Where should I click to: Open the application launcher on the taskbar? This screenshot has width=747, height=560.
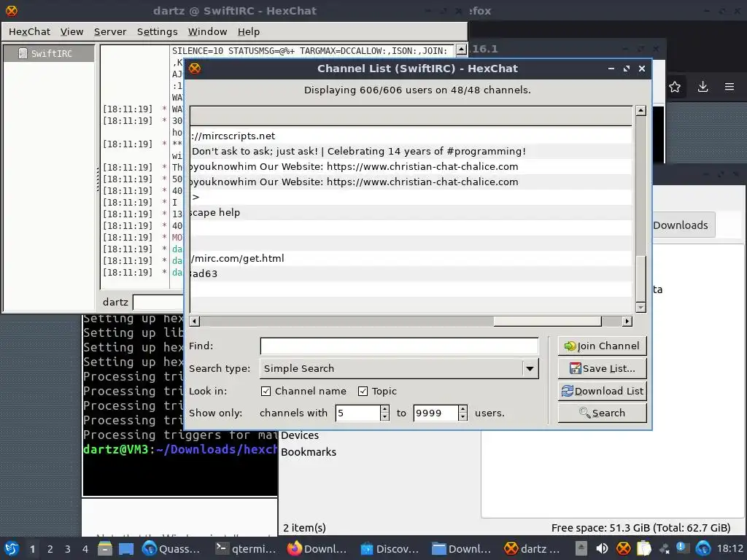[12, 548]
